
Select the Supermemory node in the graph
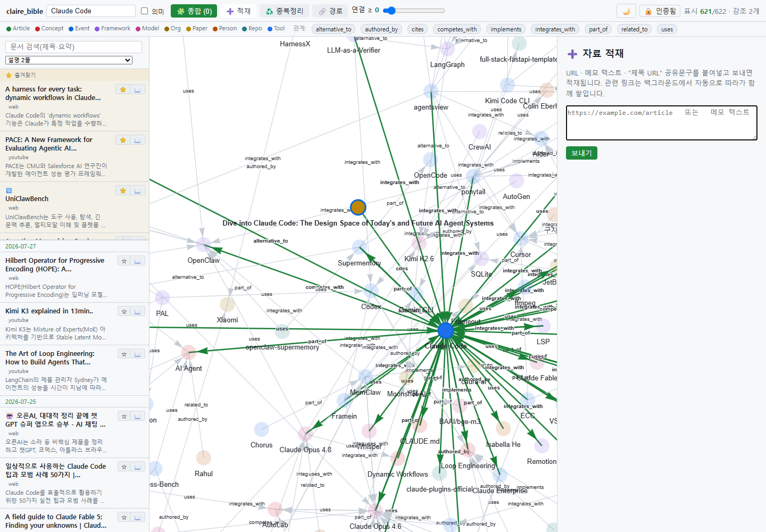[360, 247]
